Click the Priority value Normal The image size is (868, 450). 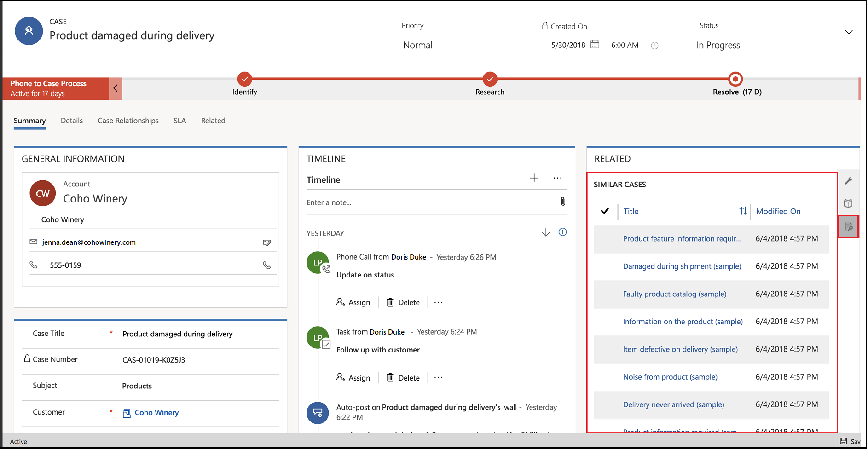[x=417, y=45]
